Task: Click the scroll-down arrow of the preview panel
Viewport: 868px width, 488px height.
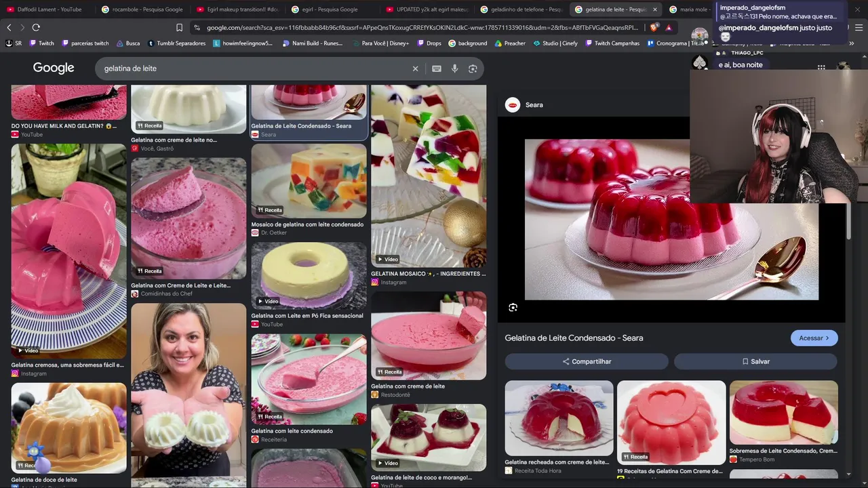Action: click(848, 475)
